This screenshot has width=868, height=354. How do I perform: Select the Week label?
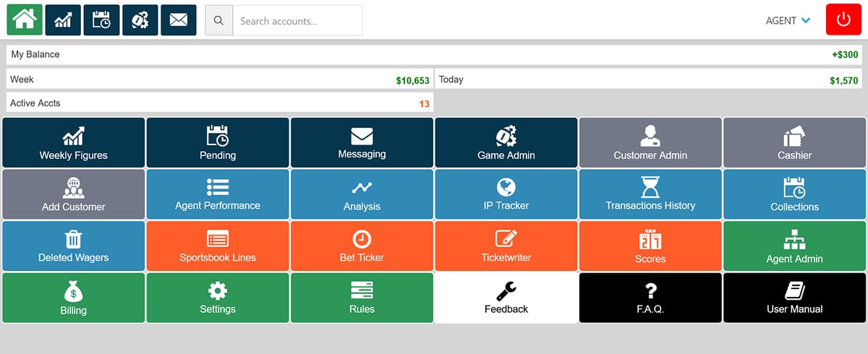[x=22, y=79]
